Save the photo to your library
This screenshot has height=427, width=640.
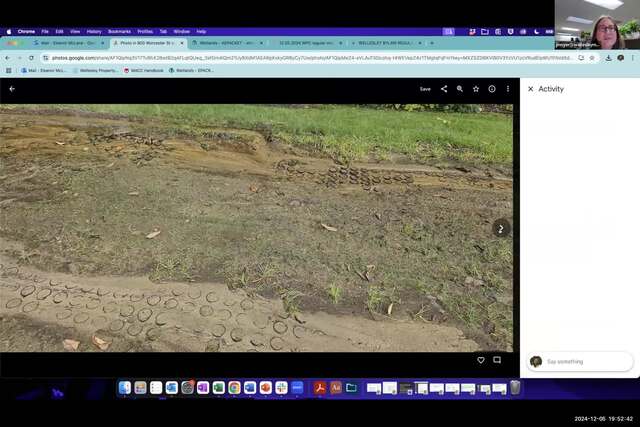point(425,89)
